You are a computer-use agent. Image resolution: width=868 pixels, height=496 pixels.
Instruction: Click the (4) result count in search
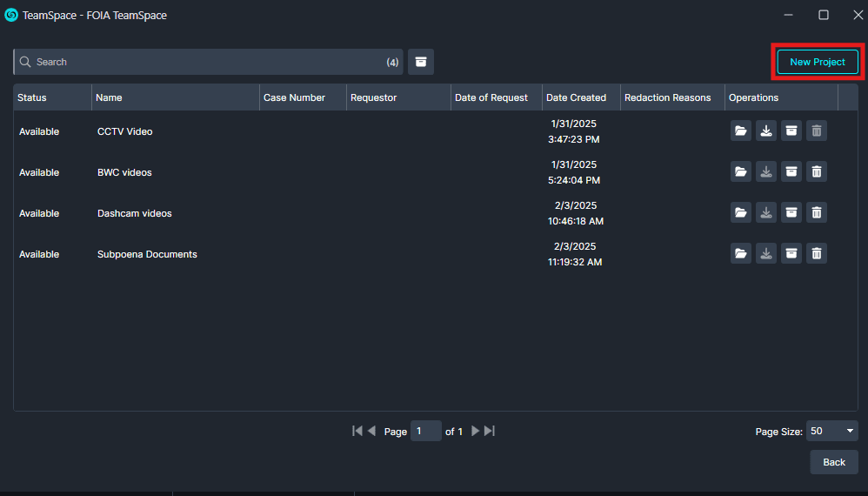(x=392, y=62)
